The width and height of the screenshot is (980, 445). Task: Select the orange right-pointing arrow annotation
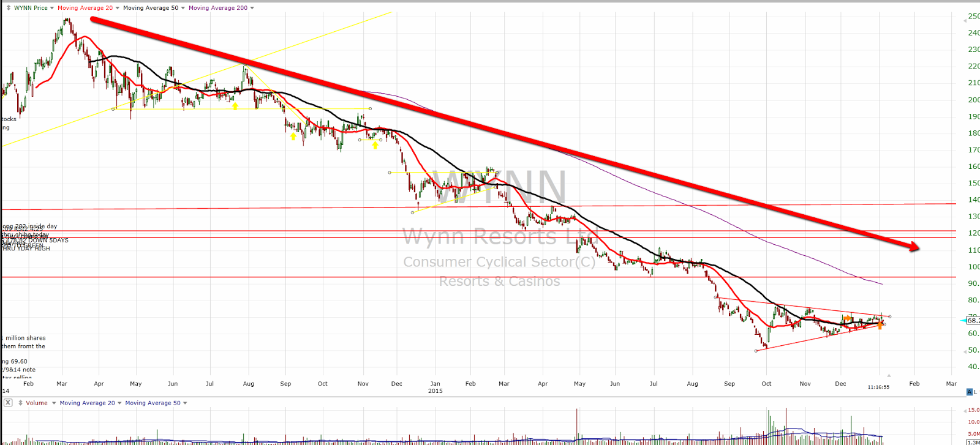848,318
